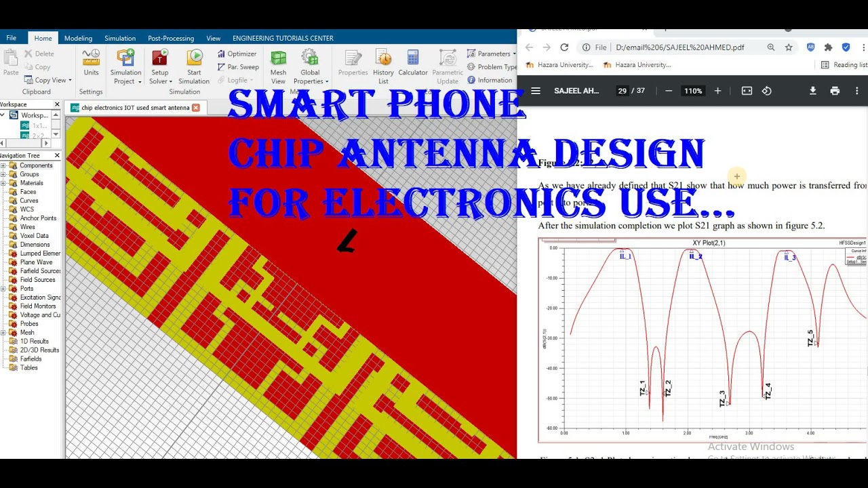Image resolution: width=868 pixels, height=488 pixels.
Task: Click the Optimizer tool
Action: [237, 54]
